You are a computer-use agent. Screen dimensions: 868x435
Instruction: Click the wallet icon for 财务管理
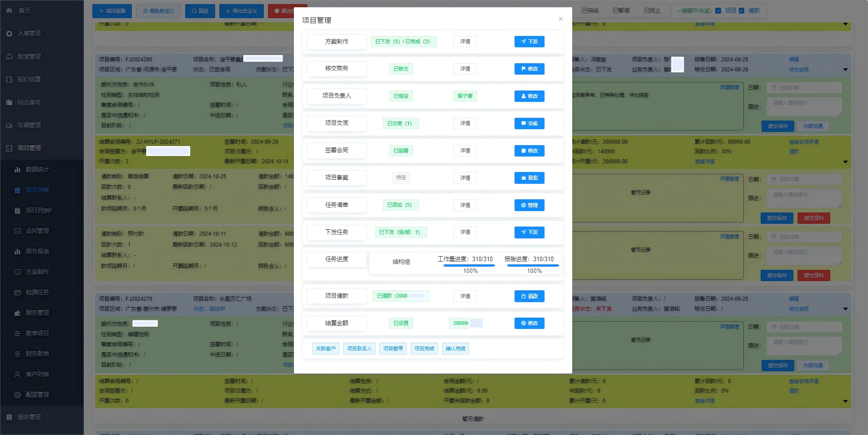point(17,313)
